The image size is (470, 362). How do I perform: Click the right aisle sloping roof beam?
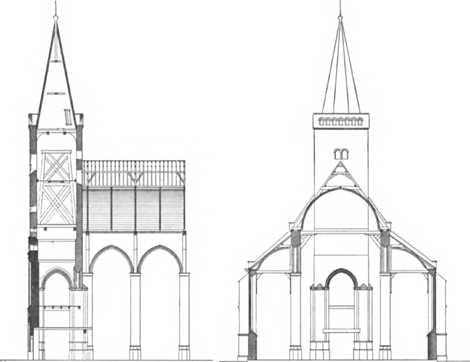click(412, 249)
